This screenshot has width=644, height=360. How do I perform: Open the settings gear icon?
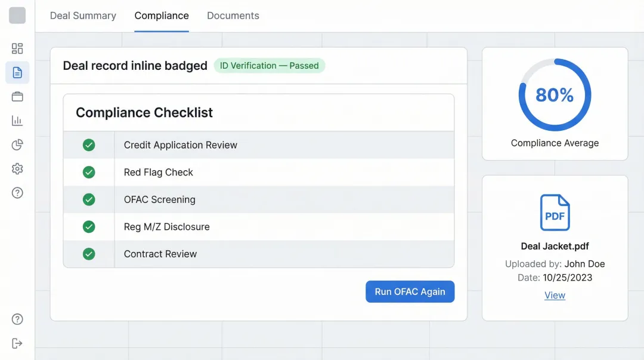17,168
